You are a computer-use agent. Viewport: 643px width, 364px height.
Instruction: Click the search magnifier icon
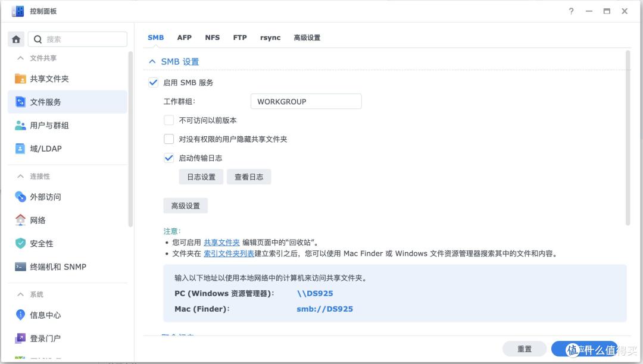[x=38, y=39]
